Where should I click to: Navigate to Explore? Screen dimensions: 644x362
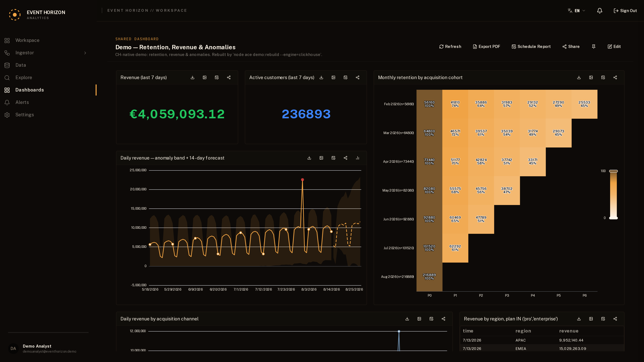(x=48, y=77)
